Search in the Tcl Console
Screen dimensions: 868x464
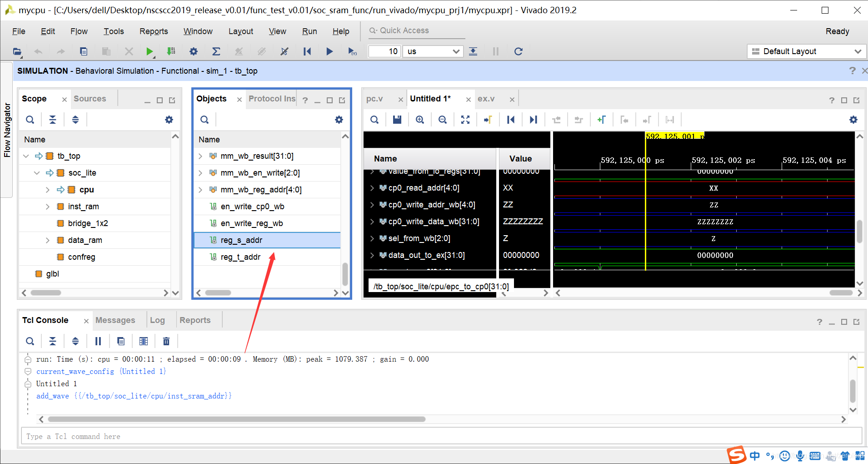30,341
